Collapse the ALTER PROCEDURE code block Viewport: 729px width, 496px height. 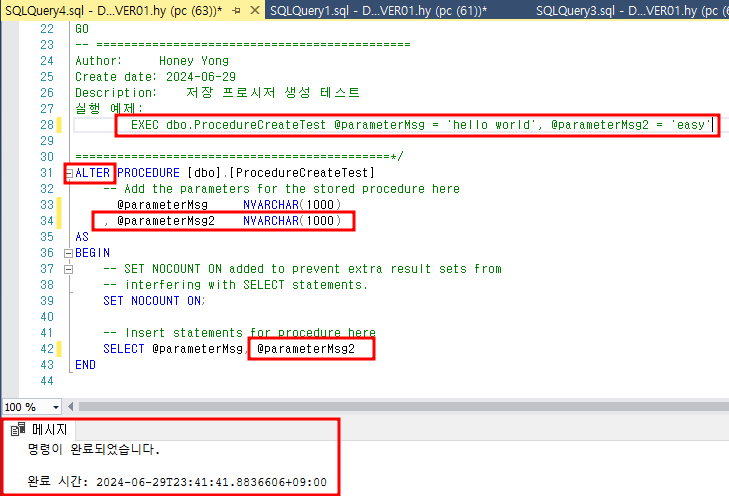69,173
